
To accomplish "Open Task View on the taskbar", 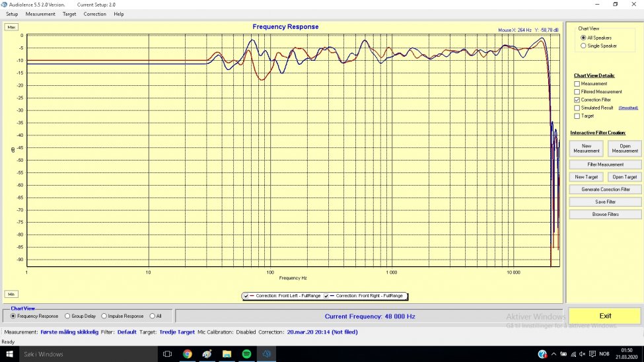I will click(x=167, y=354).
